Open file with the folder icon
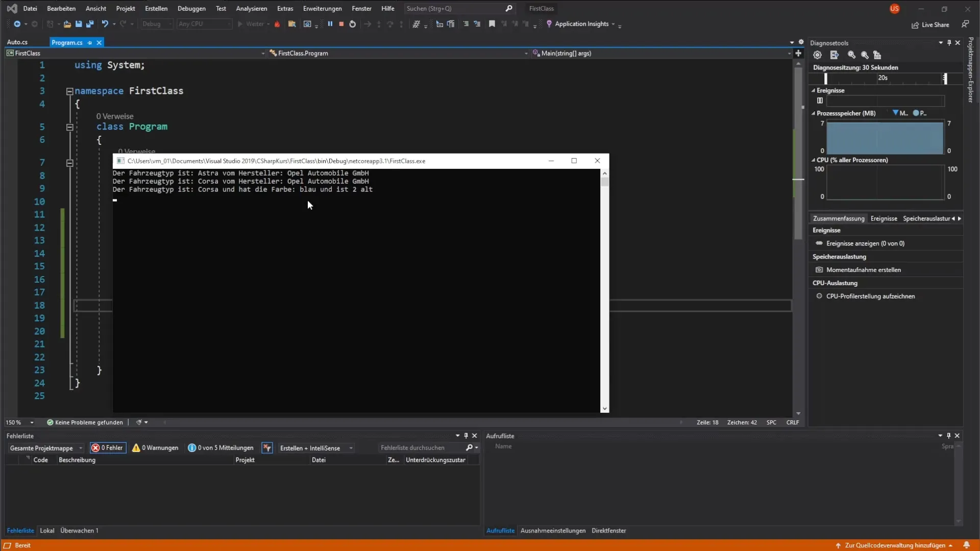 [67, 24]
